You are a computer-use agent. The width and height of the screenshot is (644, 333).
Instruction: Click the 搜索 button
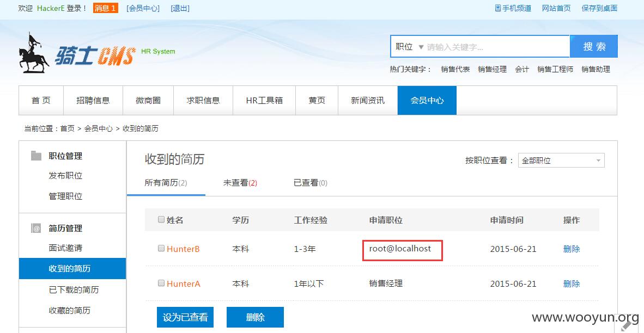point(594,46)
